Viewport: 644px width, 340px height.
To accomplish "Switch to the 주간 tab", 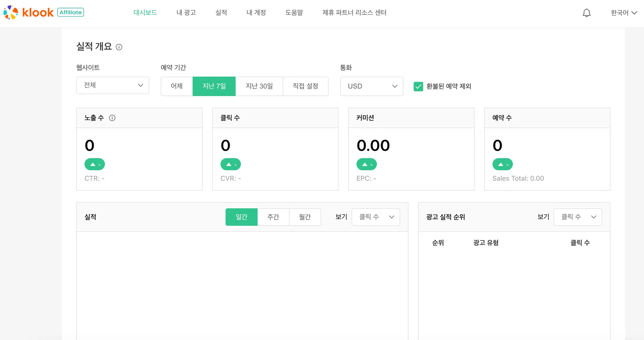I will click(273, 217).
